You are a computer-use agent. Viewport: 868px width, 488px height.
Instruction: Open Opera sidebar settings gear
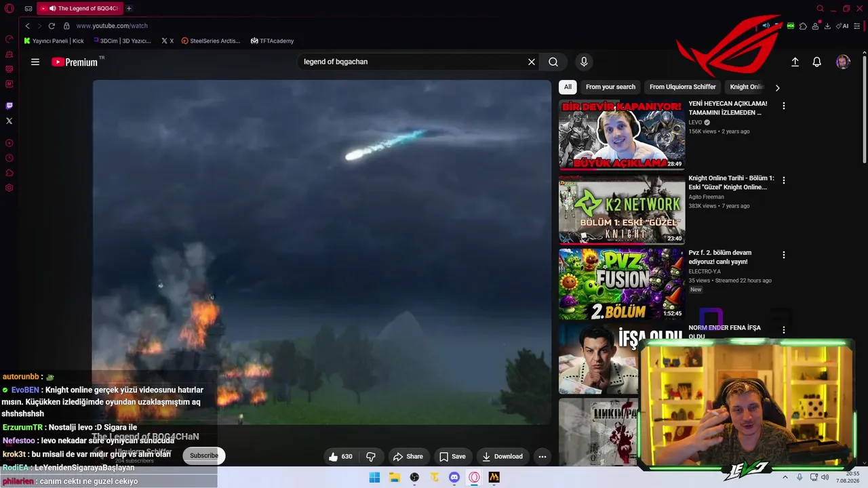pos(9,188)
